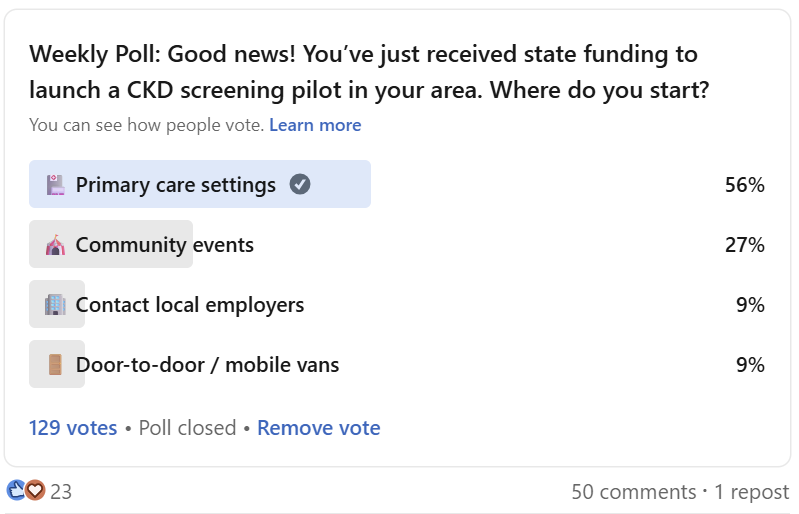Select the Community events option
The height and width of the screenshot is (514, 799).
396,245
